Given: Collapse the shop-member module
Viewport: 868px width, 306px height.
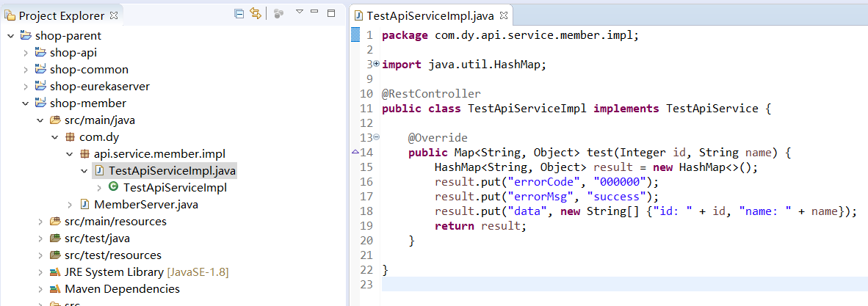Looking at the screenshot, I should click(x=26, y=103).
